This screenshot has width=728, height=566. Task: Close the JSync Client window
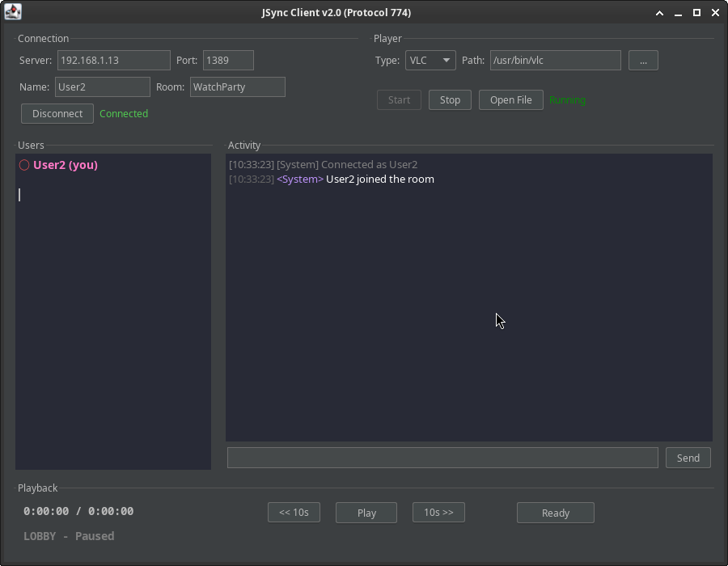click(x=715, y=13)
